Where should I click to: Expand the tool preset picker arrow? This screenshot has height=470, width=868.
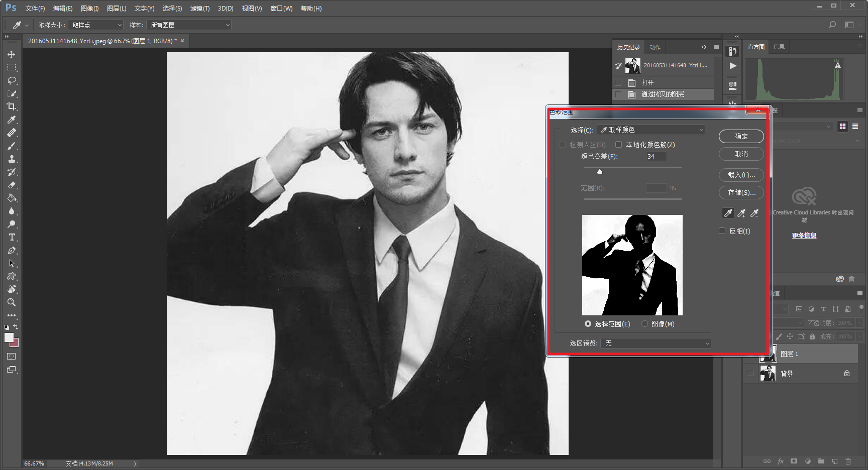point(27,25)
